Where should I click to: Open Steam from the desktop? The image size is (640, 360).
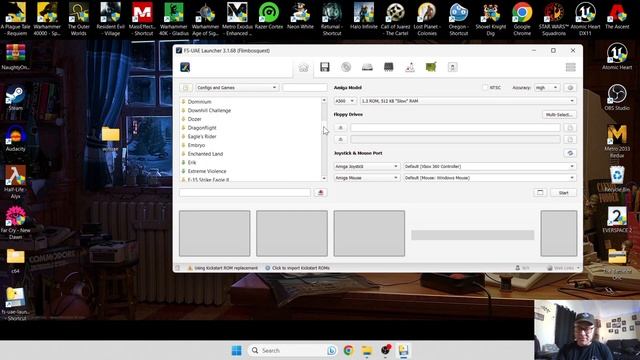tap(15, 97)
